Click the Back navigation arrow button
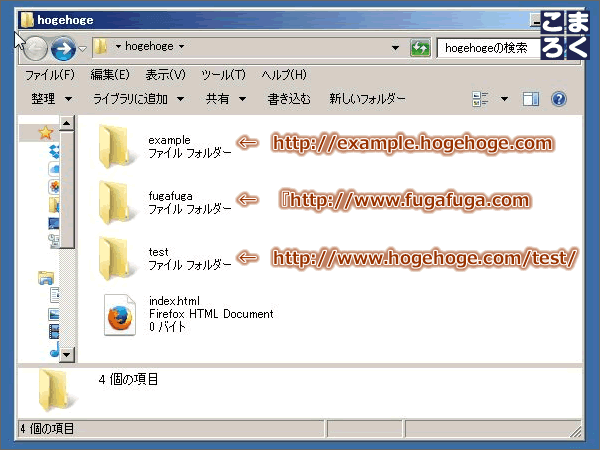600x450 pixels. [36, 49]
